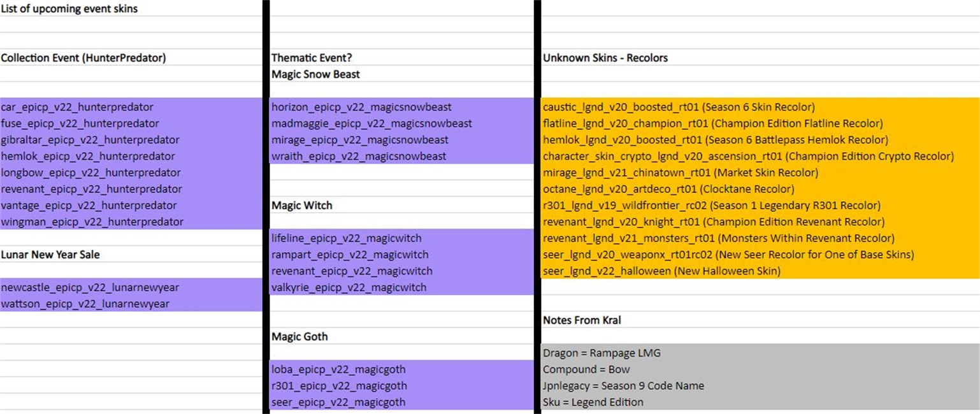Viewport: 980px width, 414px height.
Task: Click the 'Magic Witch' heading cell
Action: click(x=302, y=206)
